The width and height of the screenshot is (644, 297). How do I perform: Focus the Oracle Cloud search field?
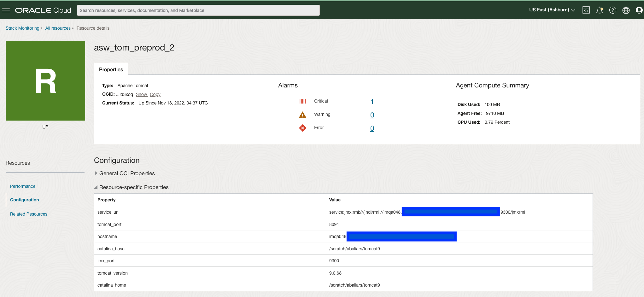pos(198,10)
